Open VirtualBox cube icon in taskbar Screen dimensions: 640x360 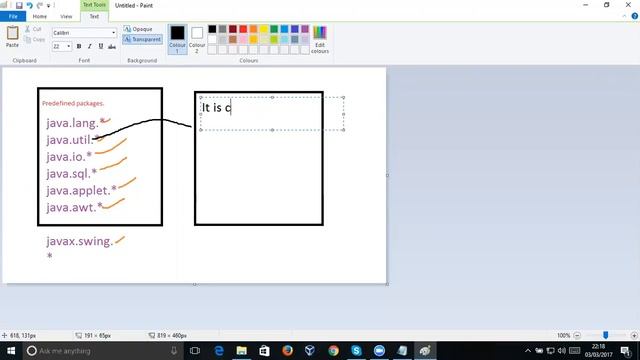click(310, 351)
